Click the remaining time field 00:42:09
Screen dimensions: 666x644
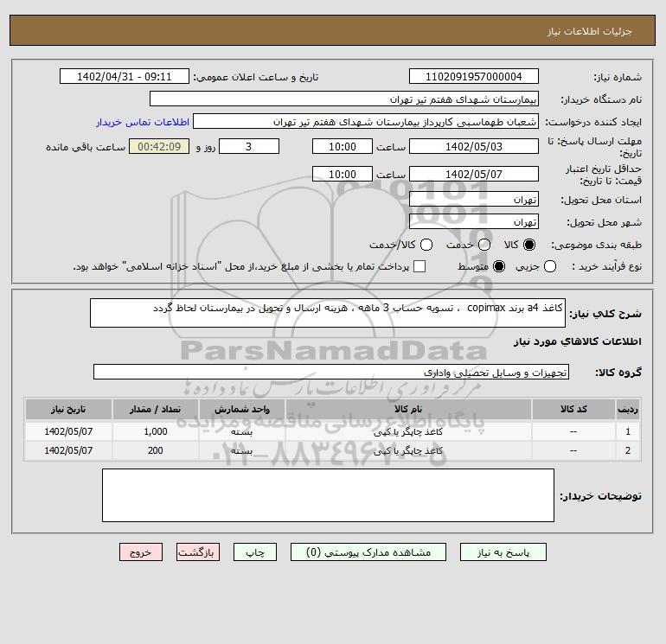(x=159, y=146)
